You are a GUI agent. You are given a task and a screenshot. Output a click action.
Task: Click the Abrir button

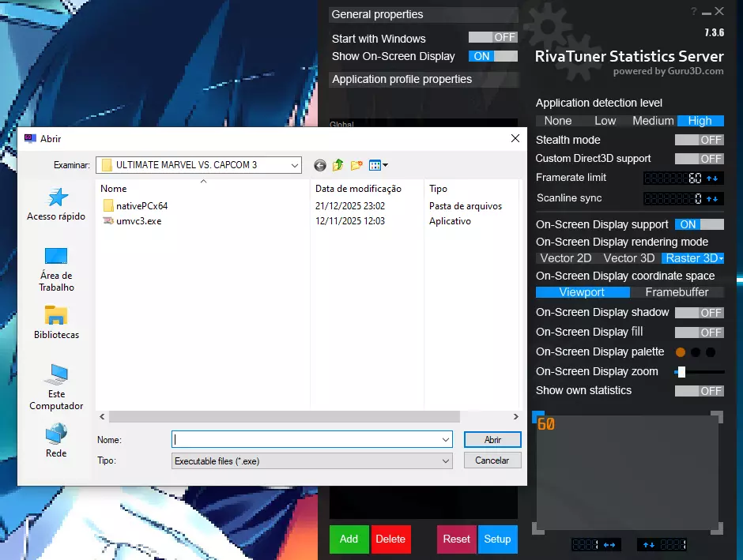492,440
